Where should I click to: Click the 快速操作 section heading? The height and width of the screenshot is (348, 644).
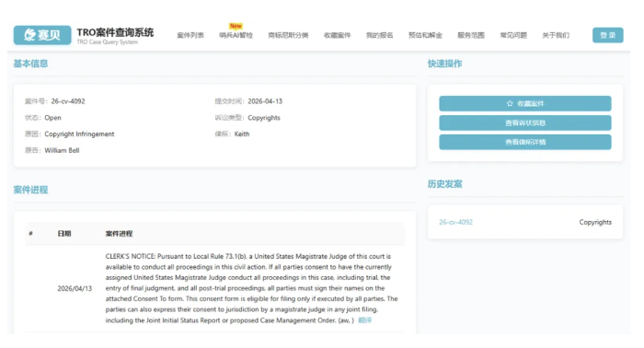(444, 64)
